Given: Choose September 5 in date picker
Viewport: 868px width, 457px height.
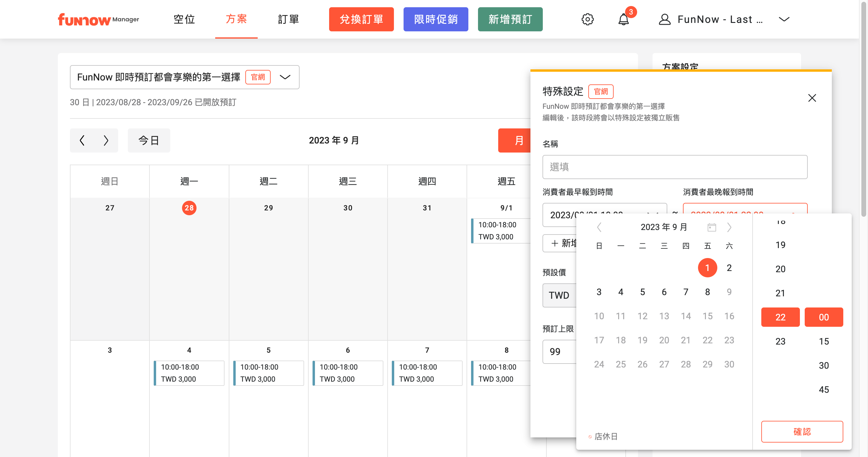Looking at the screenshot, I should coord(642,292).
